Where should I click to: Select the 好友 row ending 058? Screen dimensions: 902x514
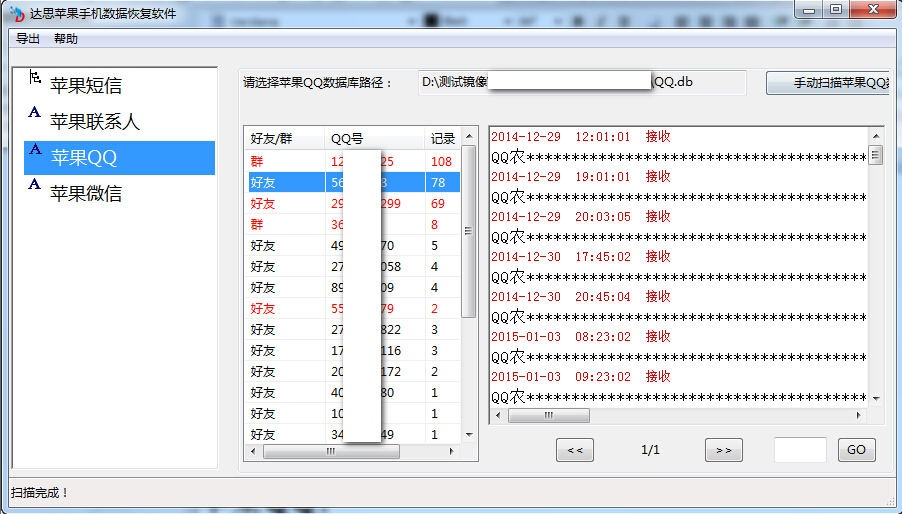coord(353,267)
